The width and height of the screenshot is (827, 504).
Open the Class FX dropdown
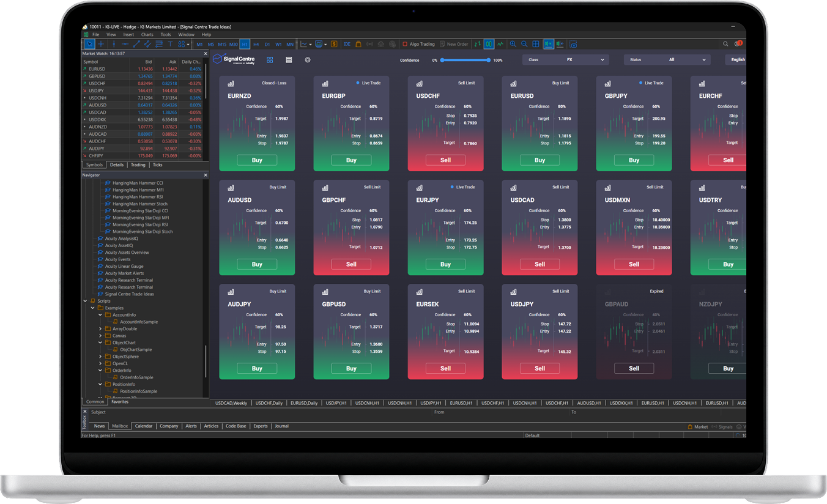click(x=566, y=60)
